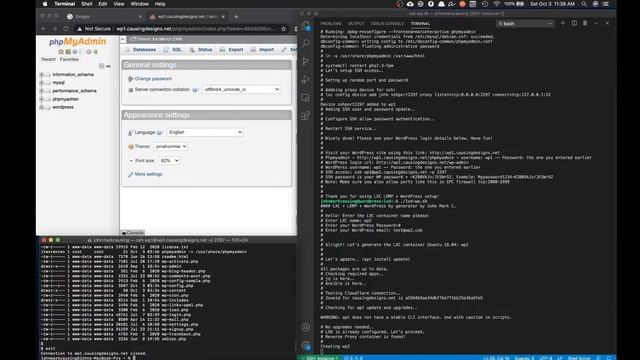
Task: Click the phpMyAdmin logo
Action: [78, 42]
